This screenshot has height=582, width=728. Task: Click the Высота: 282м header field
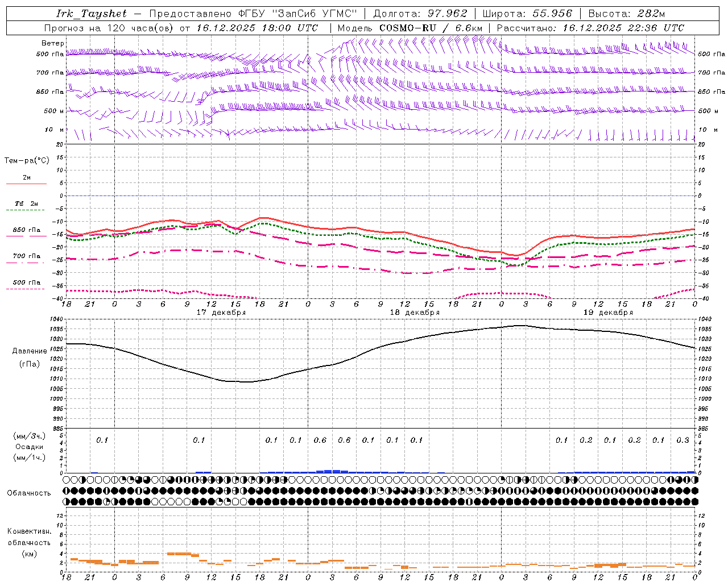coord(627,14)
